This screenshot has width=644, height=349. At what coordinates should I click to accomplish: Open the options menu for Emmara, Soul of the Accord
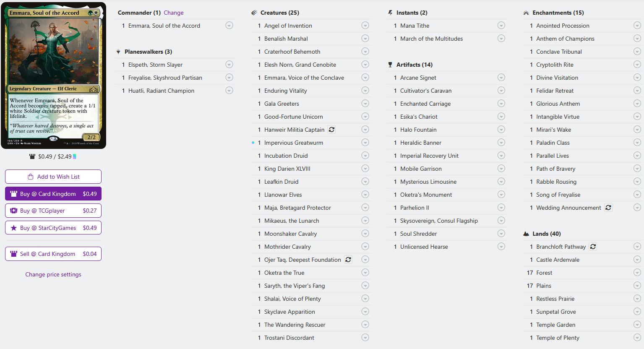(229, 26)
